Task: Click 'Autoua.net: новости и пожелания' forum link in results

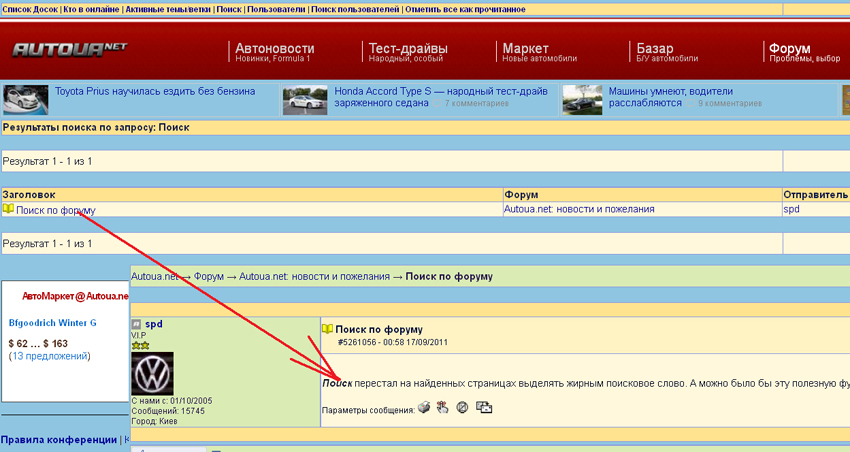Action: pos(579,209)
